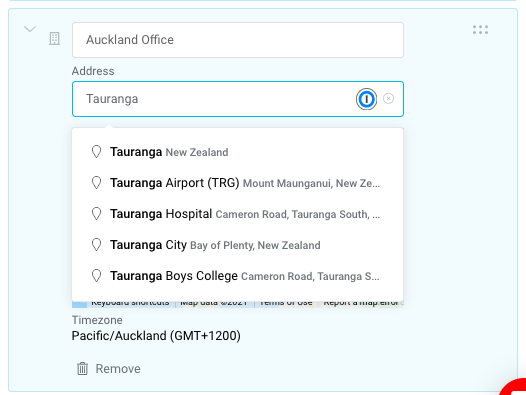Click pin icon beside Tauranga Airport

(x=97, y=183)
